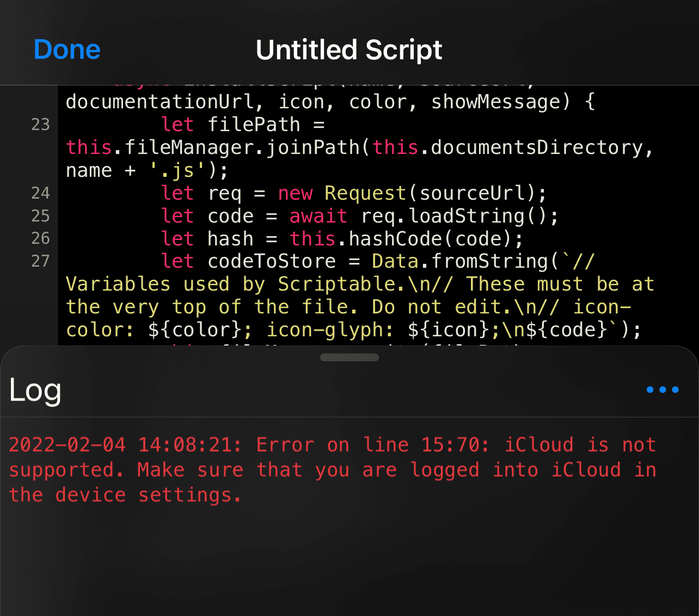Click the '2022-02-04 14:08:21' timestamp in the log
Image resolution: width=699 pixels, height=616 pixels.
click(x=125, y=445)
